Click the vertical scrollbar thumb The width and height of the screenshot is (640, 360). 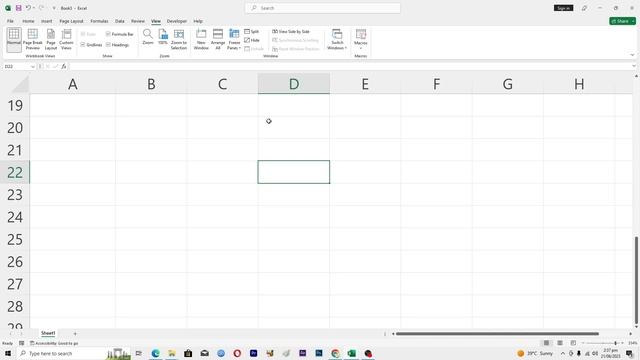(x=636, y=279)
